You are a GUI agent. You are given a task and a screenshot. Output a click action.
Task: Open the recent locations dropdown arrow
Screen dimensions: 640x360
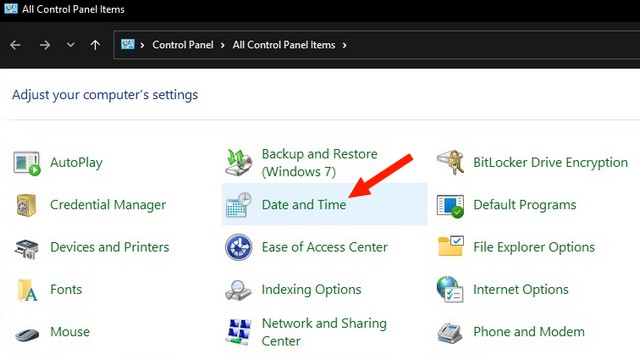pyautogui.click(x=71, y=44)
